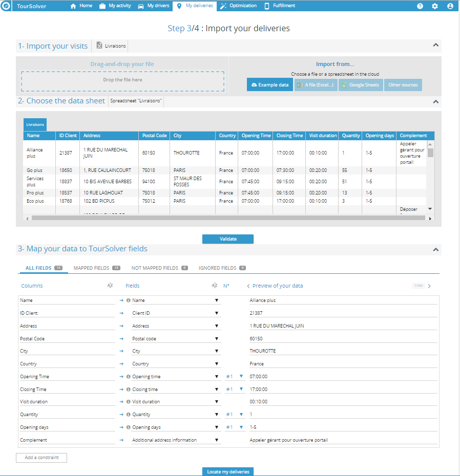This screenshot has width=460, height=476.
Task: Click the Example data button
Action: click(270, 84)
